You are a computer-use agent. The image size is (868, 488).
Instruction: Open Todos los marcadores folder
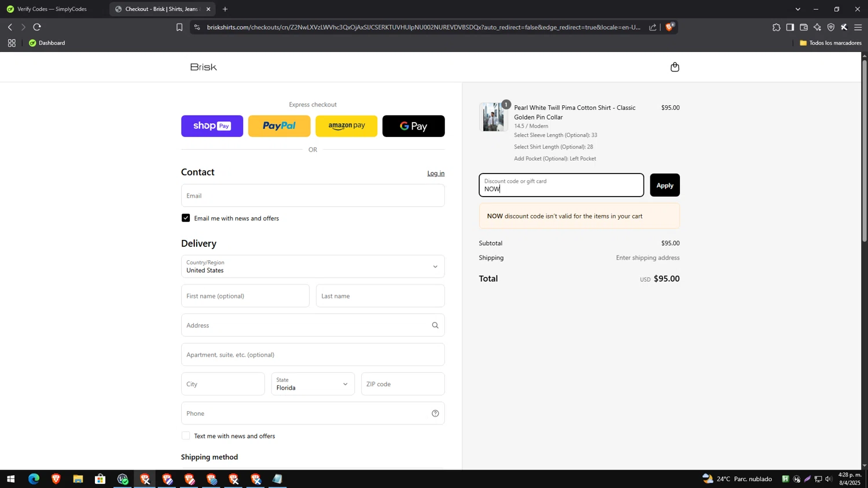pyautogui.click(x=830, y=43)
